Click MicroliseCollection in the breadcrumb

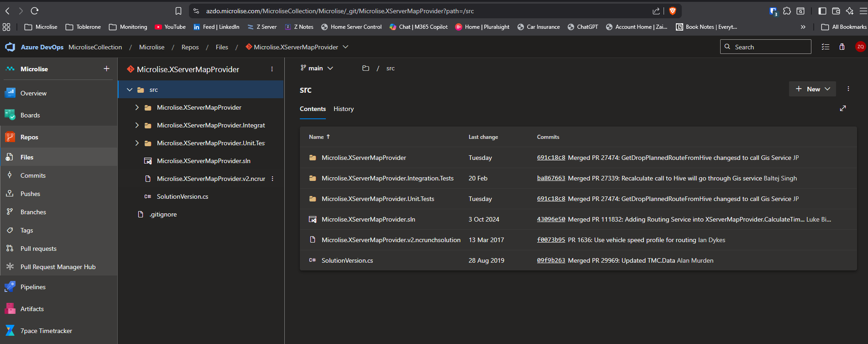tap(95, 47)
